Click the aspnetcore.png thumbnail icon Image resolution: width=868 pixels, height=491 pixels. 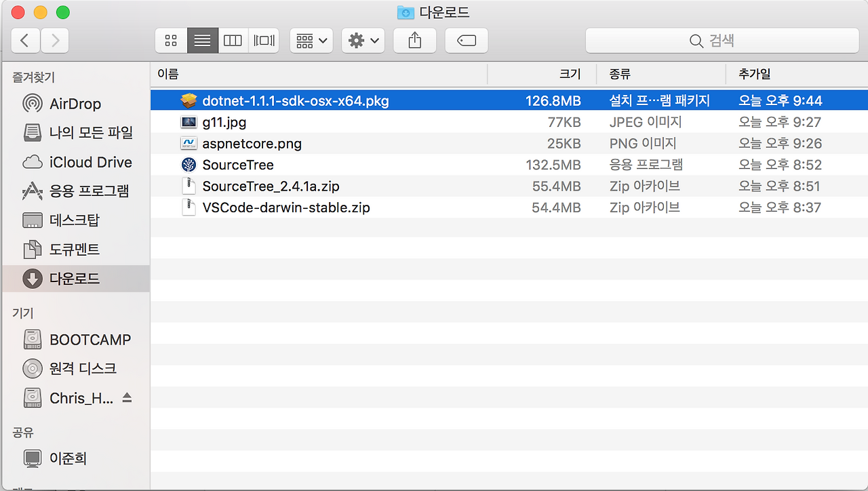click(x=189, y=144)
